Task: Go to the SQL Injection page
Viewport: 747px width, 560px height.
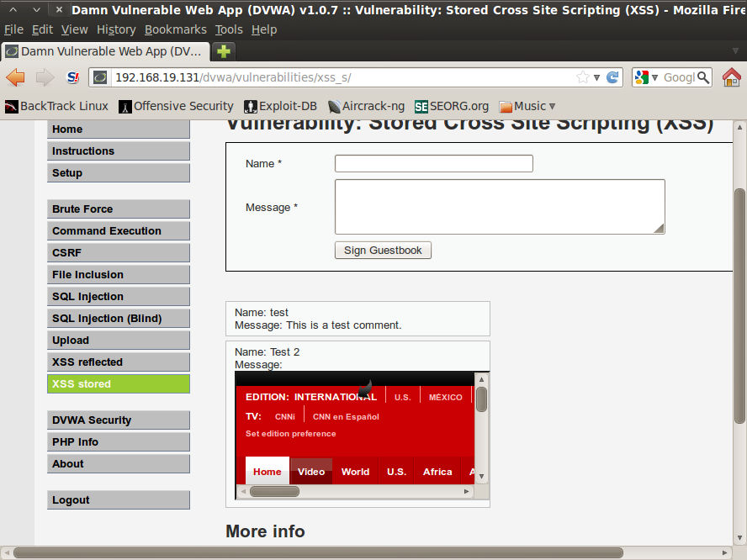Action: pyautogui.click(x=119, y=297)
